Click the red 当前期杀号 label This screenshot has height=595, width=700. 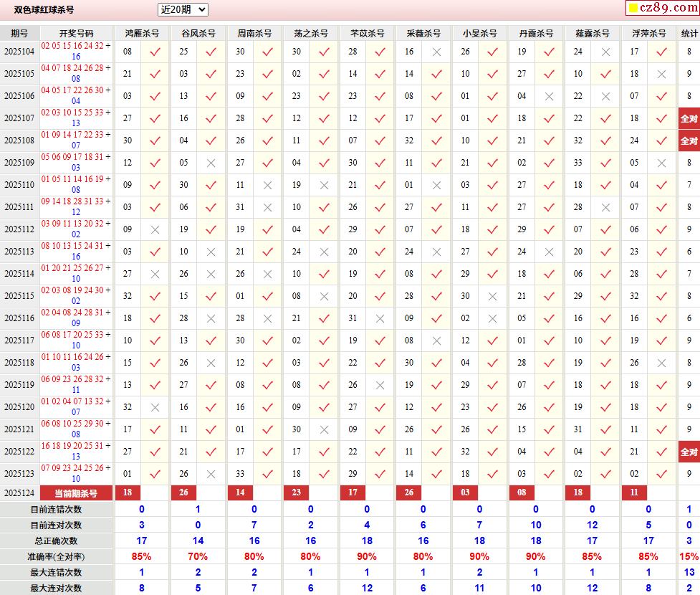pyautogui.click(x=76, y=493)
